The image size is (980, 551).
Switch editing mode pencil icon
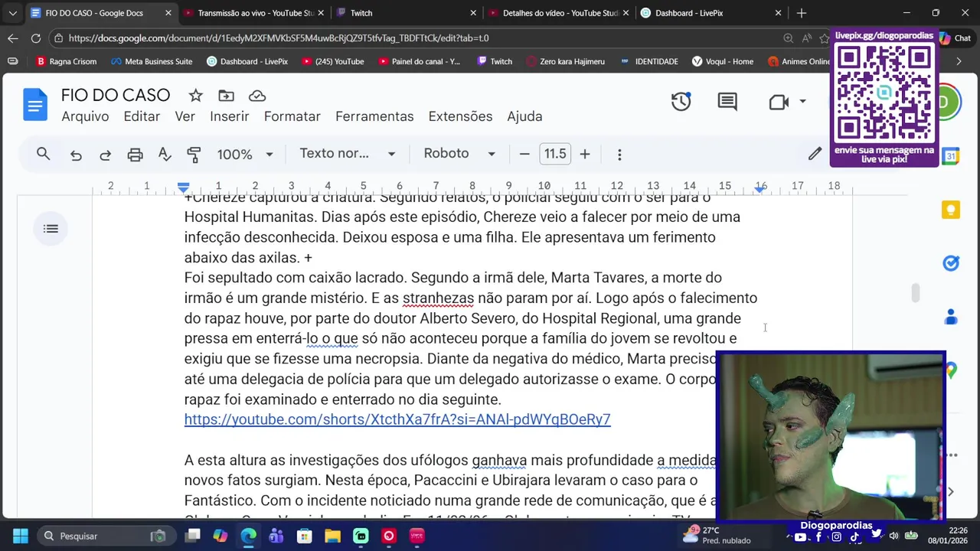point(815,154)
